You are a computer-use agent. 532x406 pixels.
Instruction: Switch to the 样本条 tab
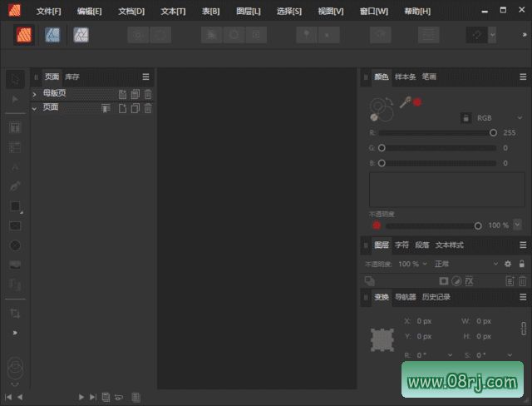click(406, 77)
